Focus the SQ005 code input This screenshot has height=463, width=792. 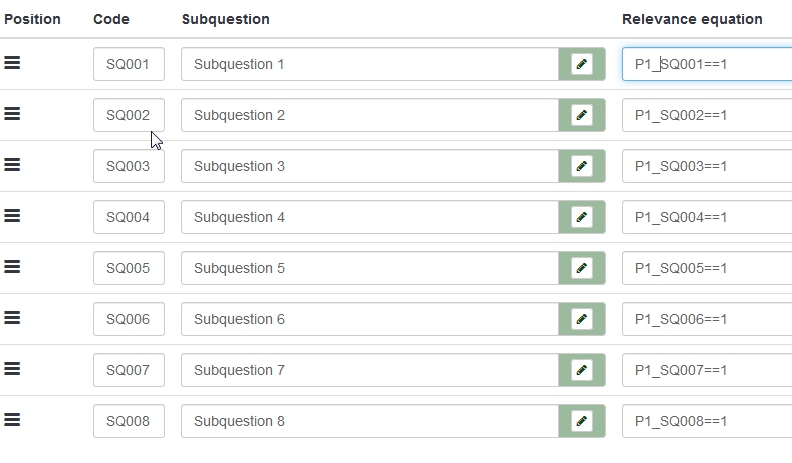(x=128, y=268)
